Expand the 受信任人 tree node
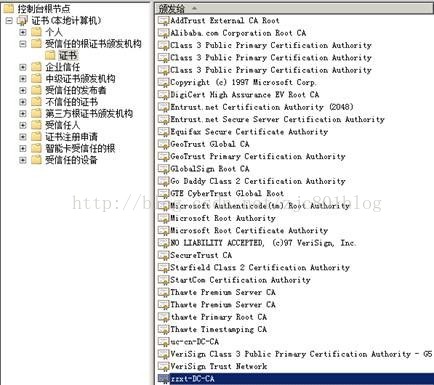The image size is (434, 385). [23, 125]
